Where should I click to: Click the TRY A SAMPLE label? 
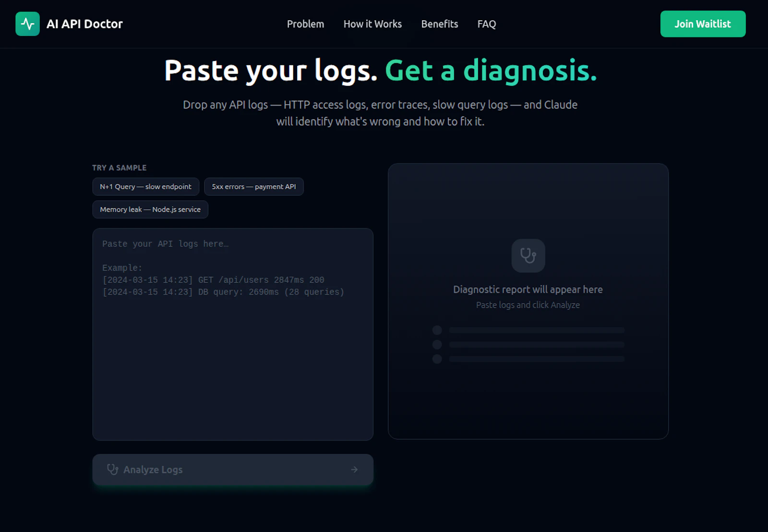click(120, 168)
